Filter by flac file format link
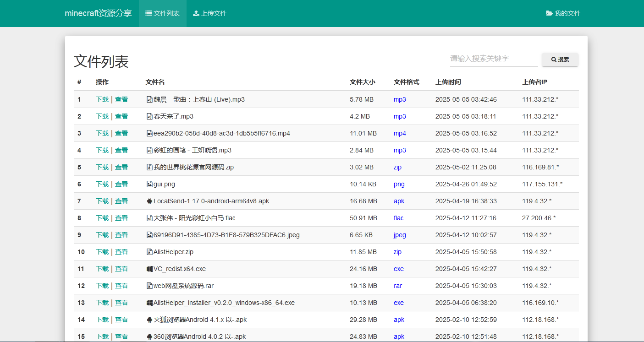The height and width of the screenshot is (342, 644). tap(398, 218)
